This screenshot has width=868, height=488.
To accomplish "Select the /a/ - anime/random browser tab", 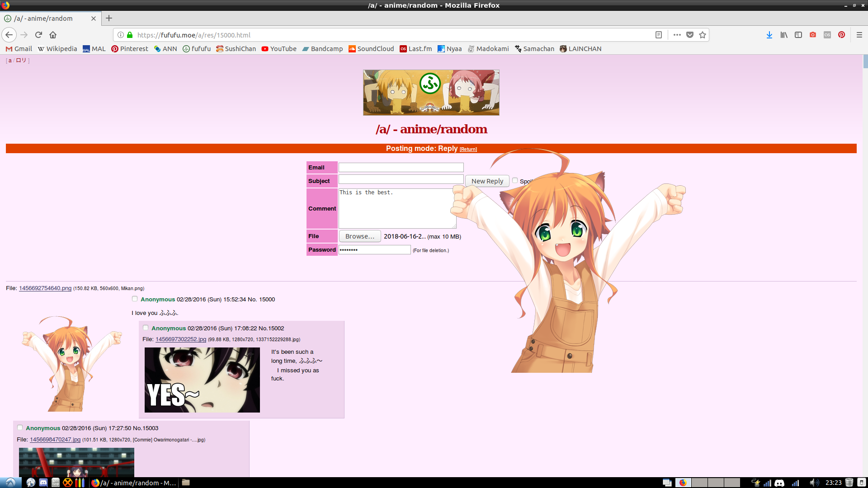I will (x=50, y=19).
